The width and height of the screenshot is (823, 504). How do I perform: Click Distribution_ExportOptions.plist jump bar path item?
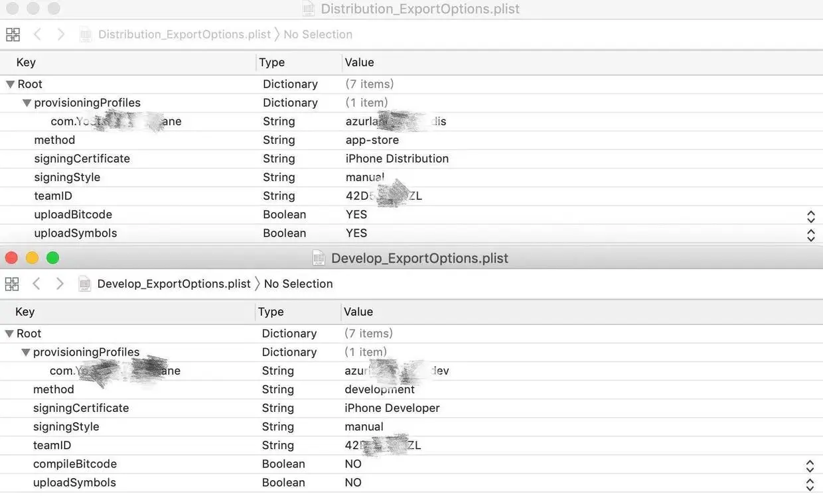pos(185,34)
